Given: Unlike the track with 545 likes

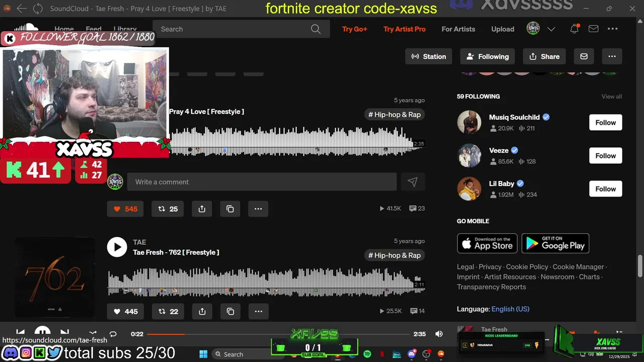Looking at the screenshot, I should 125,209.
